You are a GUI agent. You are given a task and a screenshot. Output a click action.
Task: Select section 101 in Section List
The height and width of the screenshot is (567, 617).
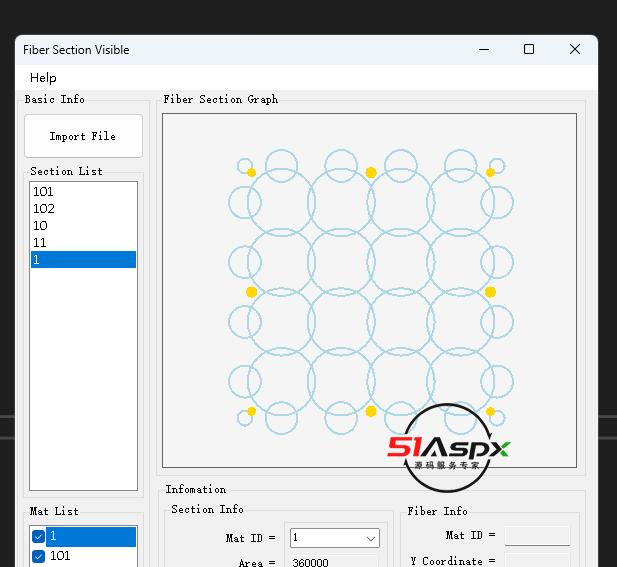pos(83,192)
